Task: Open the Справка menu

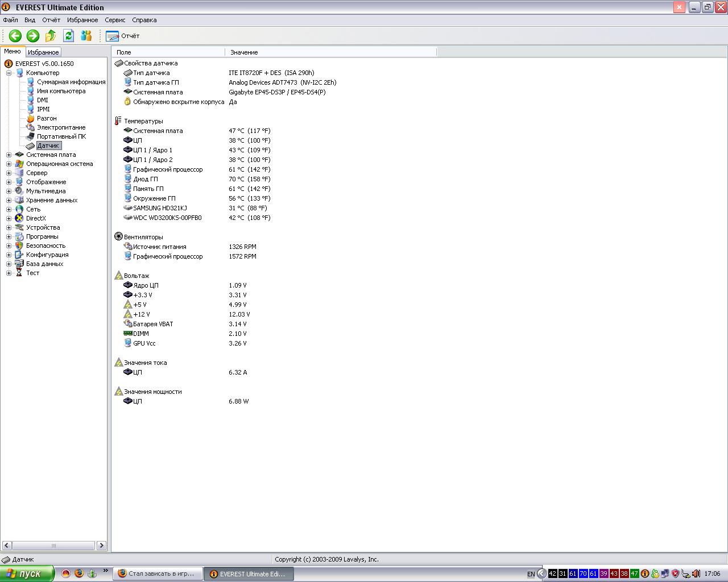Action: tap(144, 20)
